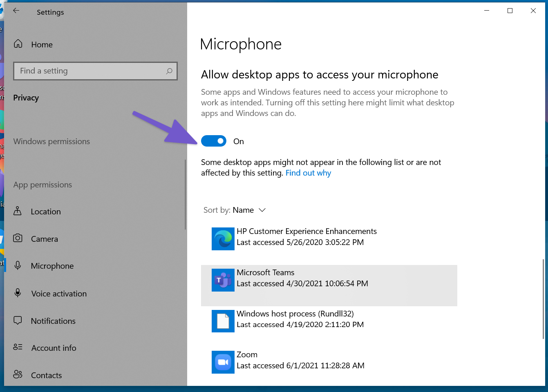Click the Find a setting search box
The image size is (548, 392).
95,71
